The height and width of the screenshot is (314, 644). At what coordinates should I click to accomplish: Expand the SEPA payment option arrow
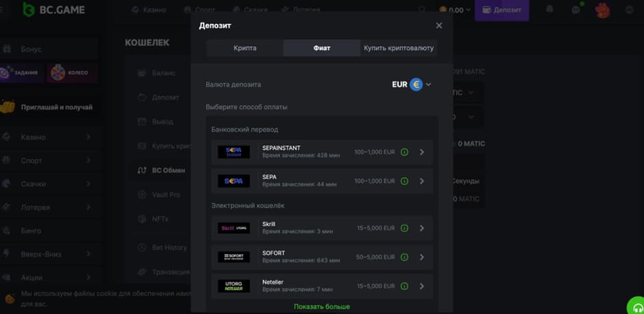click(421, 181)
